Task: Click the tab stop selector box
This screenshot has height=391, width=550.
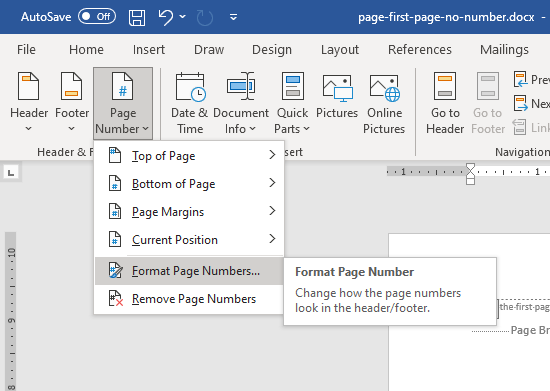Action: pyautogui.click(x=11, y=172)
